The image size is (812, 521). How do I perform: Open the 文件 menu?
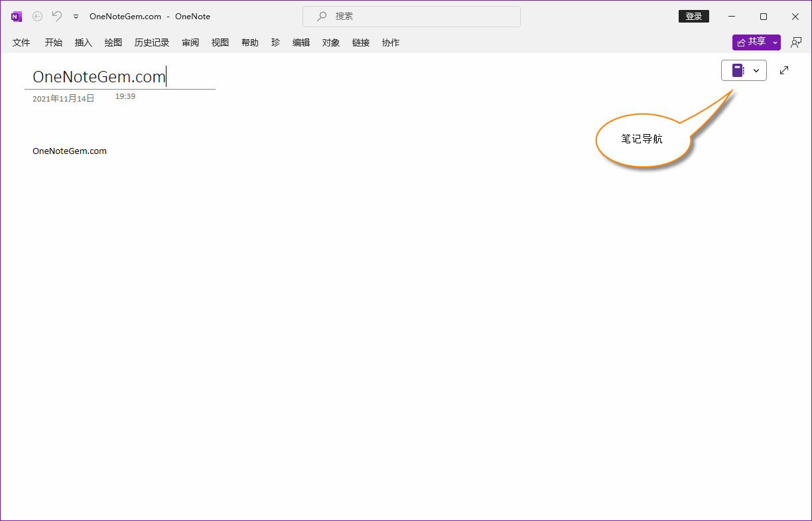pyautogui.click(x=21, y=42)
